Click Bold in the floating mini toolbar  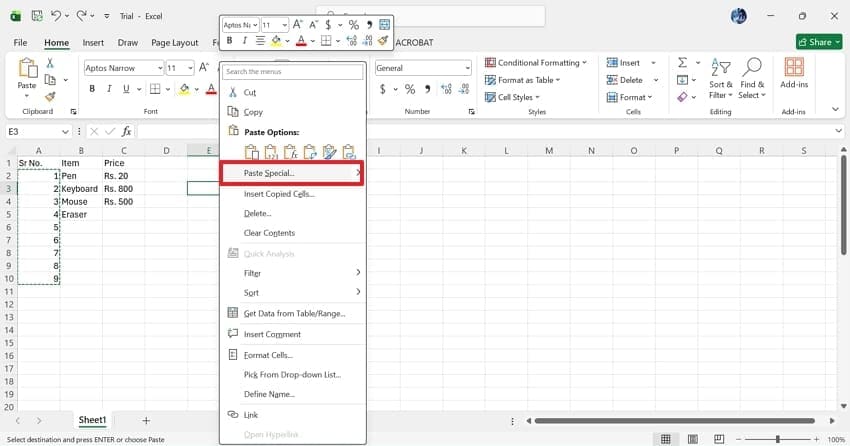[x=229, y=41]
